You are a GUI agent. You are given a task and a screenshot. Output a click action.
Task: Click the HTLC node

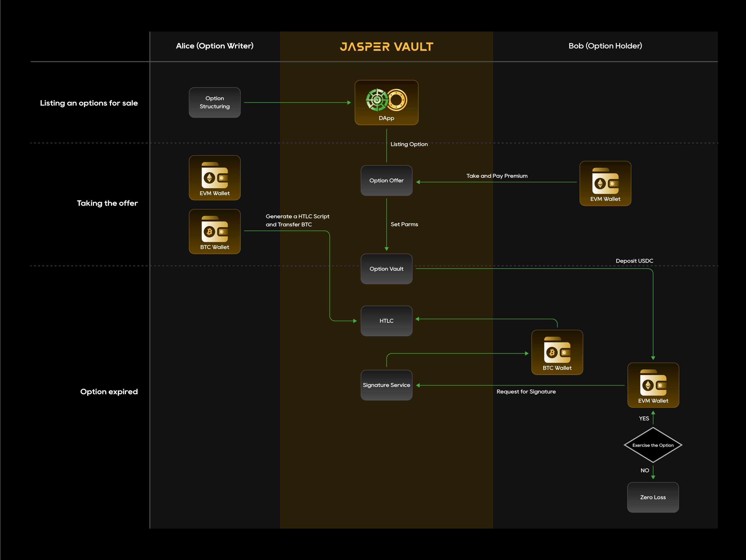coord(386,321)
